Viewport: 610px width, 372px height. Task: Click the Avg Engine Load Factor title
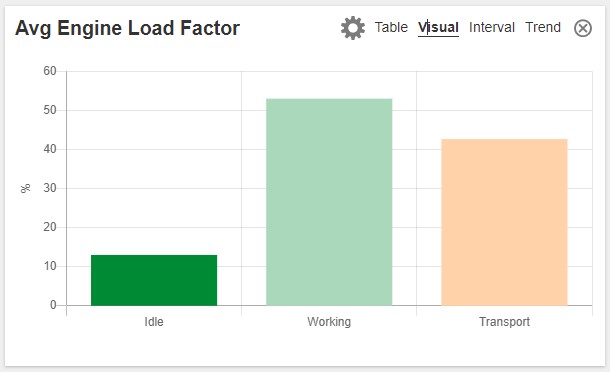click(128, 28)
